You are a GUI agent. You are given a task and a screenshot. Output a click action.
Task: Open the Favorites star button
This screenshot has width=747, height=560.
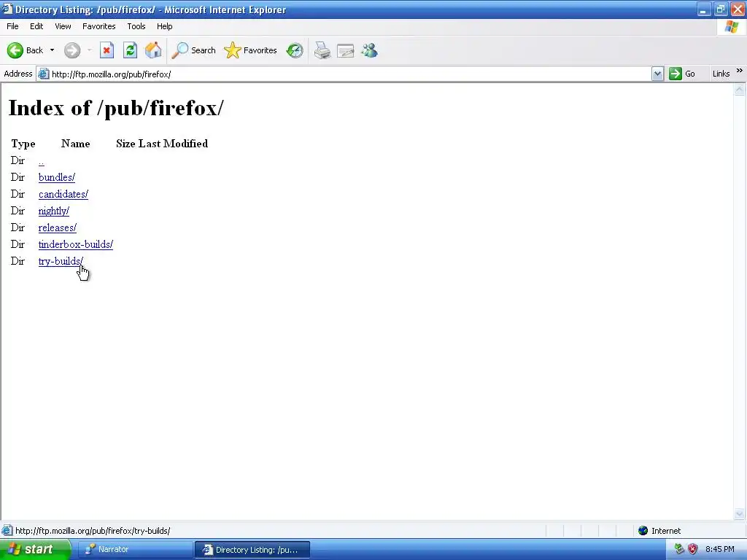click(x=251, y=50)
